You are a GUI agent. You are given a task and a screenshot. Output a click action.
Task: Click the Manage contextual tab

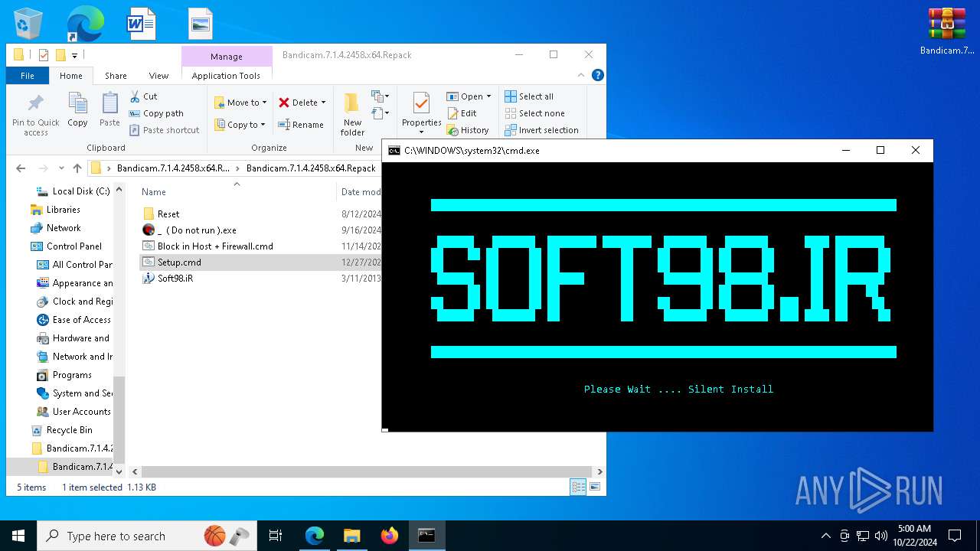pyautogui.click(x=227, y=57)
